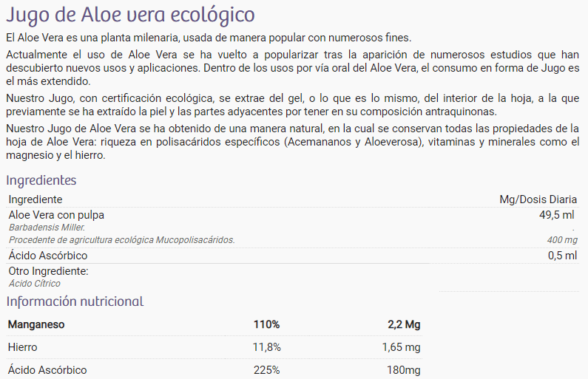Select the Procedente de agricultura ecológica line

coord(122,239)
